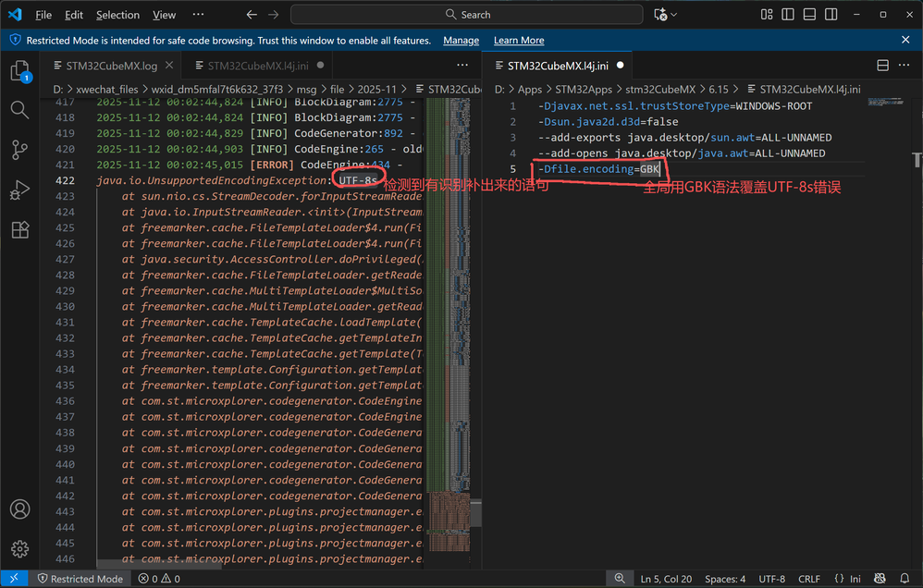Open more actions for the left editor group
The height and width of the screenshot is (588, 923).
click(x=462, y=66)
